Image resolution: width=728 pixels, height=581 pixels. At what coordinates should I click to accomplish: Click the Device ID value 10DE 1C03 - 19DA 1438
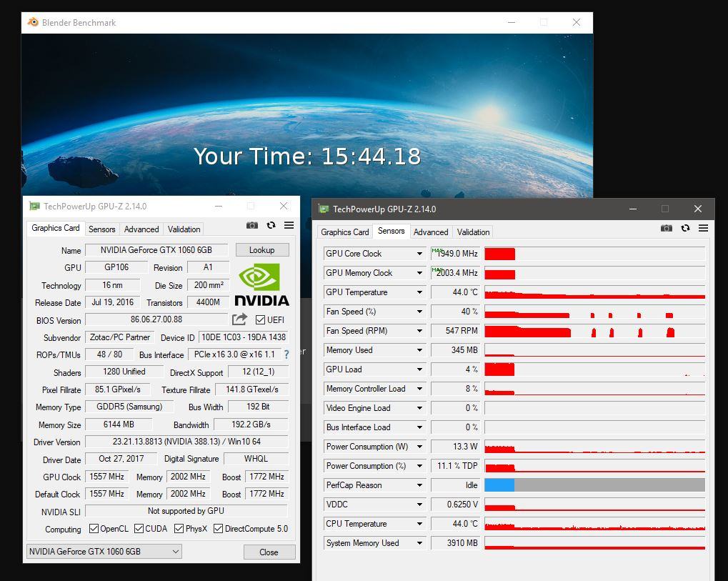(244, 337)
